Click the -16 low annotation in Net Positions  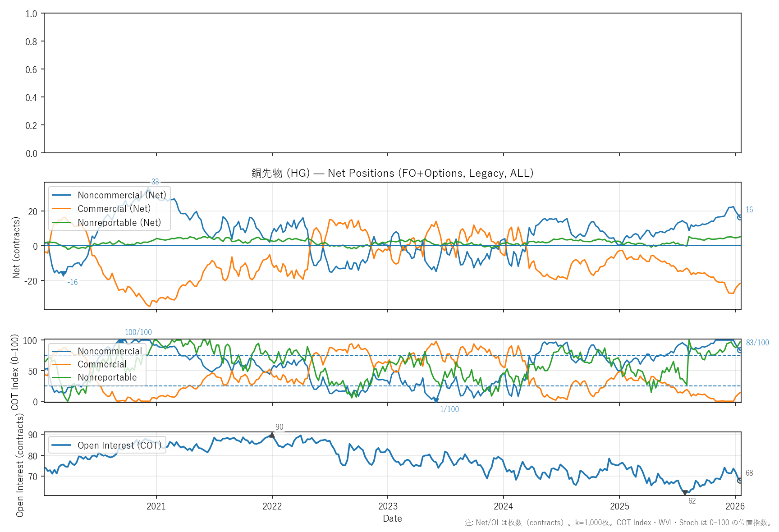[x=73, y=282]
